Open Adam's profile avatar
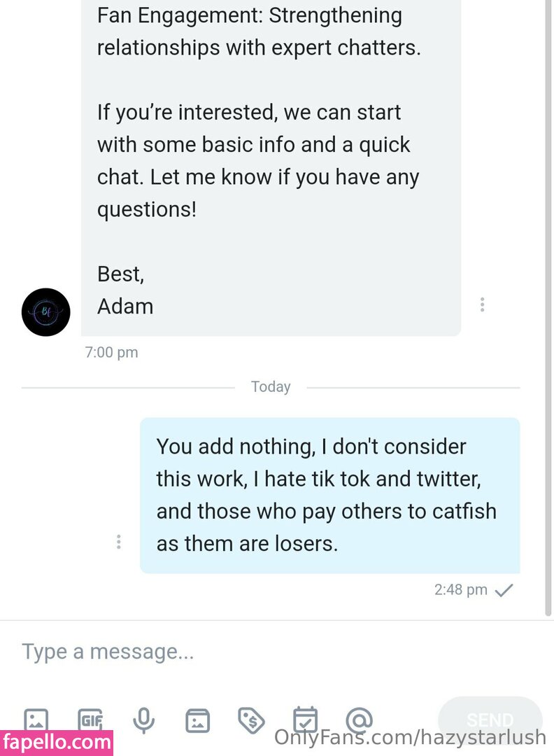 tap(46, 312)
